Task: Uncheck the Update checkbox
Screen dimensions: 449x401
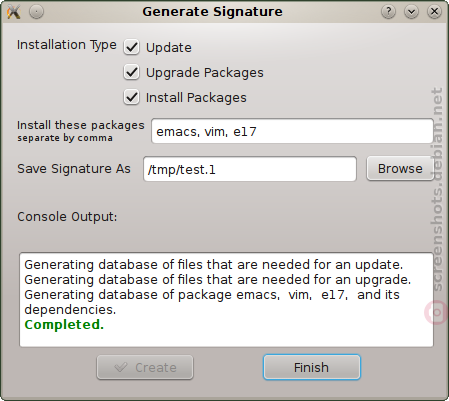Action: [x=132, y=47]
